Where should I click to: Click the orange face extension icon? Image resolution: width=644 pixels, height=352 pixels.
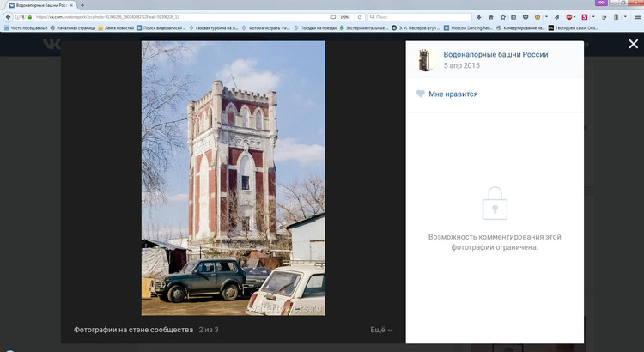(x=538, y=17)
